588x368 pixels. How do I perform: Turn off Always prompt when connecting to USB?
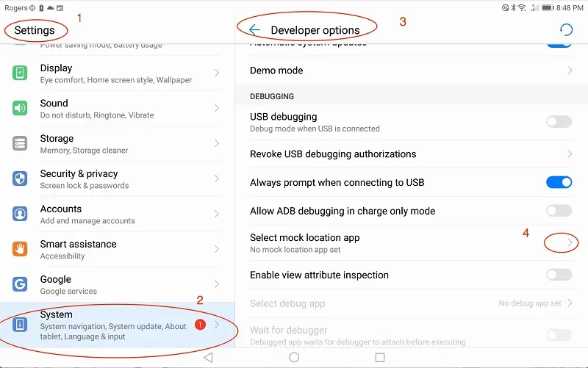coord(559,182)
